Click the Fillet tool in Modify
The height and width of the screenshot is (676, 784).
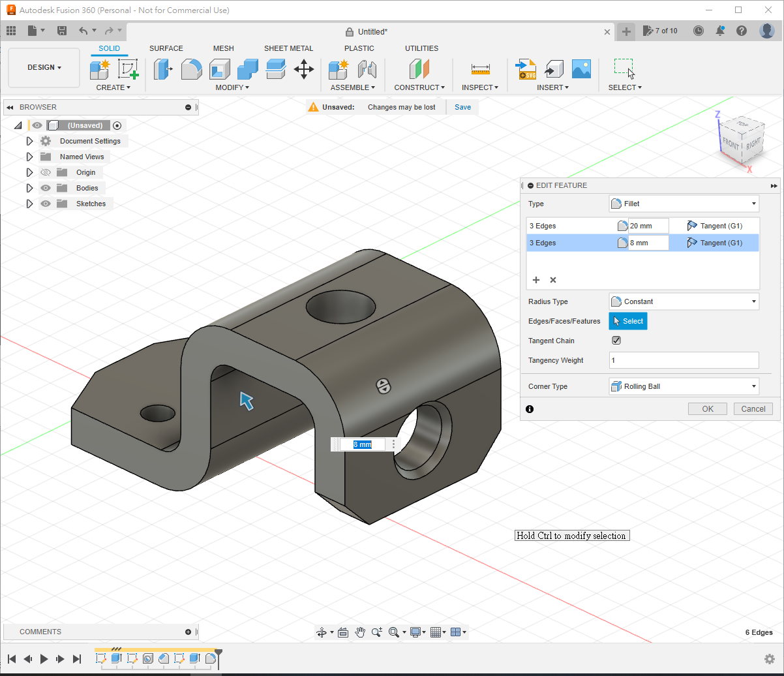pos(191,69)
